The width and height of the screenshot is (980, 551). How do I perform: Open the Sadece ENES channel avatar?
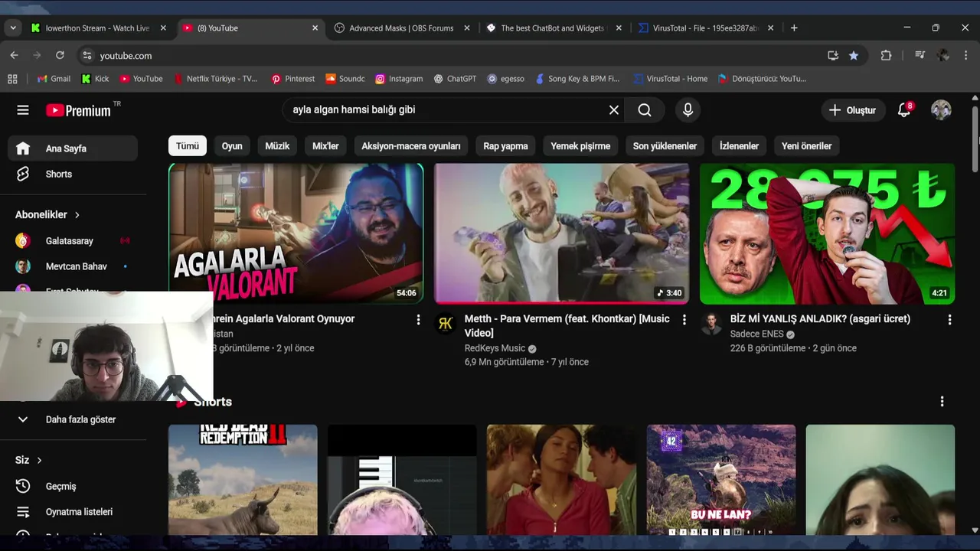[711, 324]
